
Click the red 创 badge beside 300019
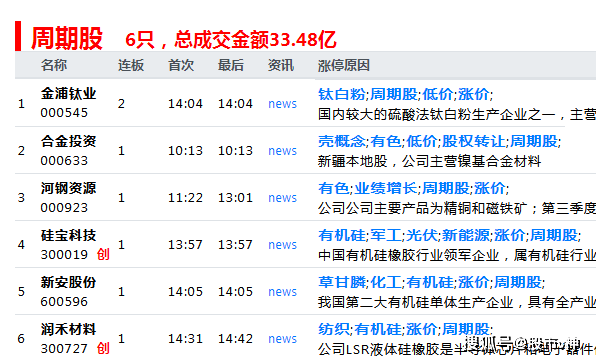pos(103,254)
